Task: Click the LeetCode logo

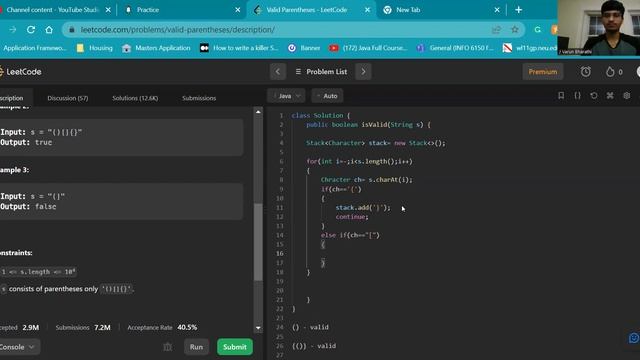Action: coord(20,72)
